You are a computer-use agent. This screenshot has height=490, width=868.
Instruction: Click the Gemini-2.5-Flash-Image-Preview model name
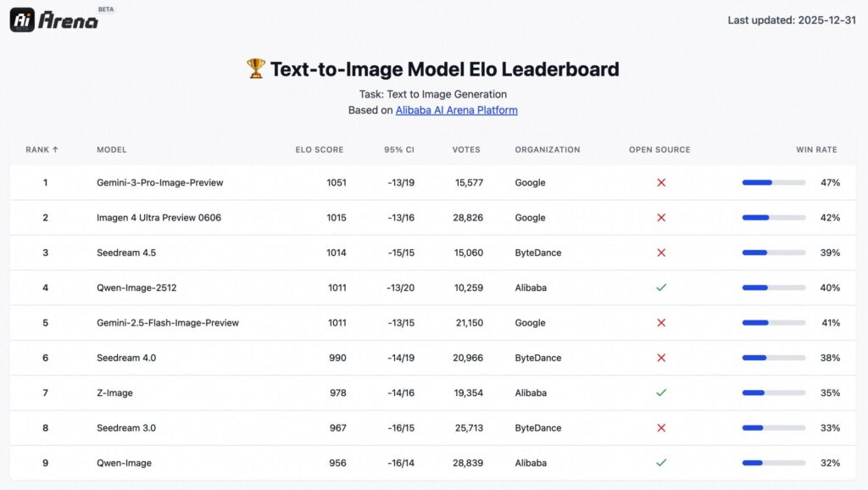coord(168,323)
